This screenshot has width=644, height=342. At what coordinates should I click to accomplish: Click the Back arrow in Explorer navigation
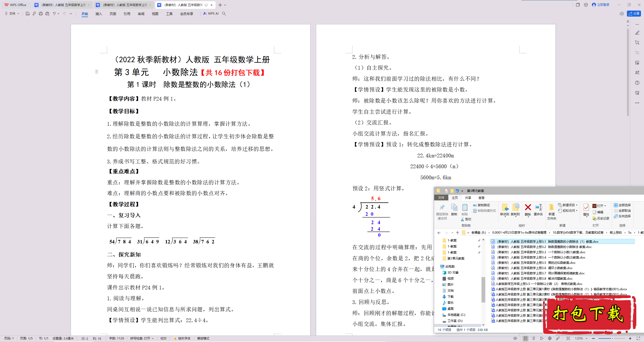point(439,233)
